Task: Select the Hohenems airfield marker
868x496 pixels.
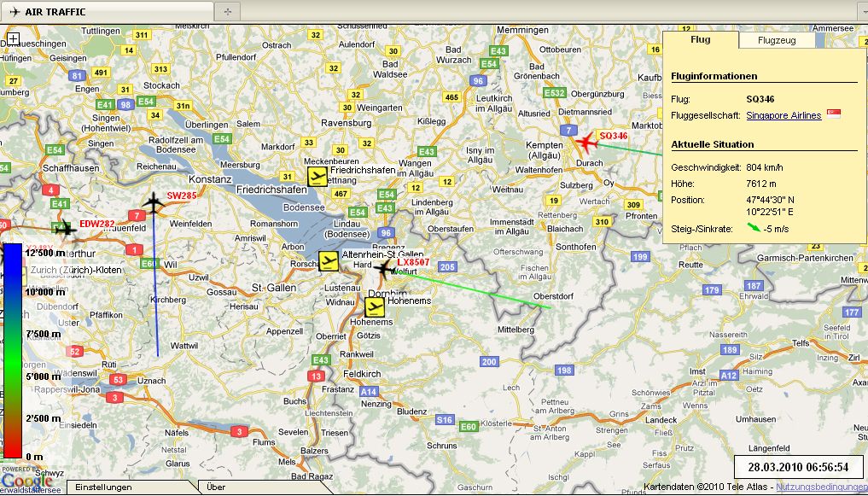Action: pyautogui.click(x=375, y=307)
